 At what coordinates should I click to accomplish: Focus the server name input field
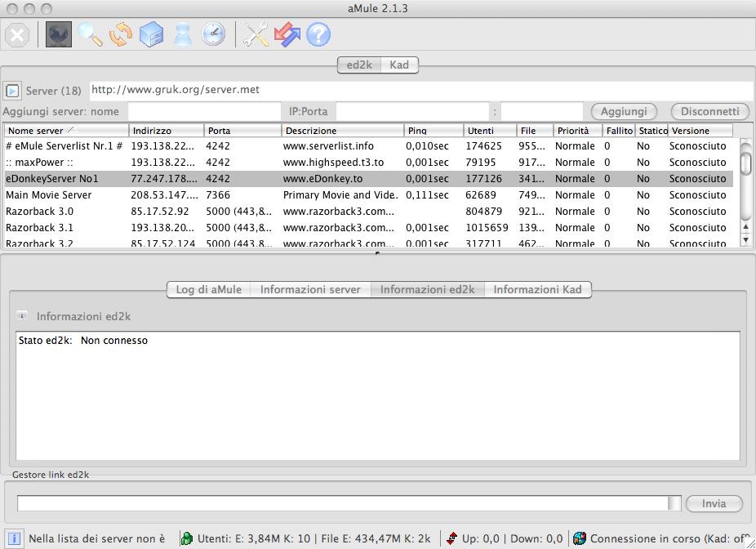click(204, 111)
